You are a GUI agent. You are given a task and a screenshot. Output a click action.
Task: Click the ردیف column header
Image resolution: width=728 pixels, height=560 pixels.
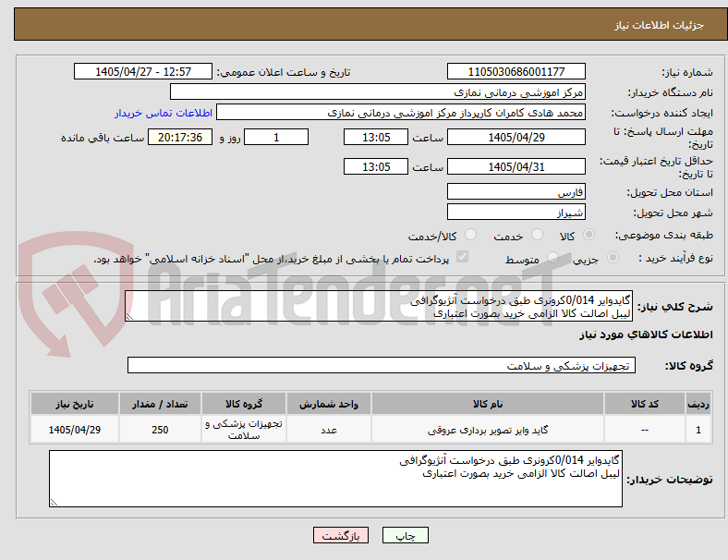(698, 404)
